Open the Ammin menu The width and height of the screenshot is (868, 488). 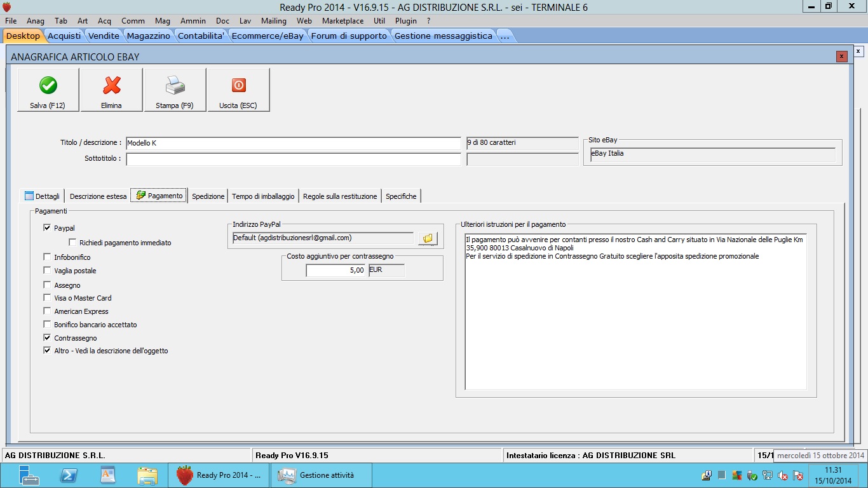tap(193, 21)
